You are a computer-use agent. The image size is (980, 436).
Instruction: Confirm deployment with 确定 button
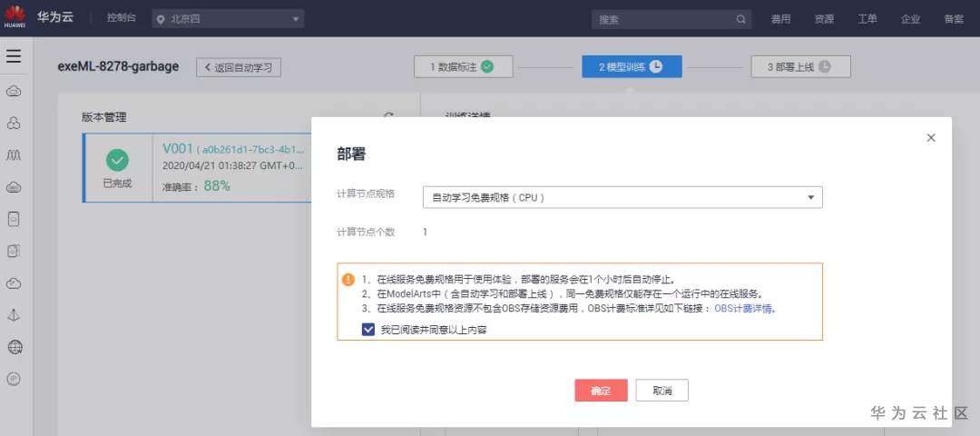(x=602, y=391)
